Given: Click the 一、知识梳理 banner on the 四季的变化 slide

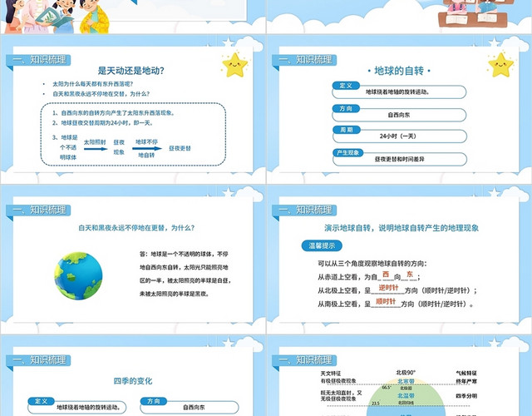Looking at the screenshot, I should click(x=38, y=360).
